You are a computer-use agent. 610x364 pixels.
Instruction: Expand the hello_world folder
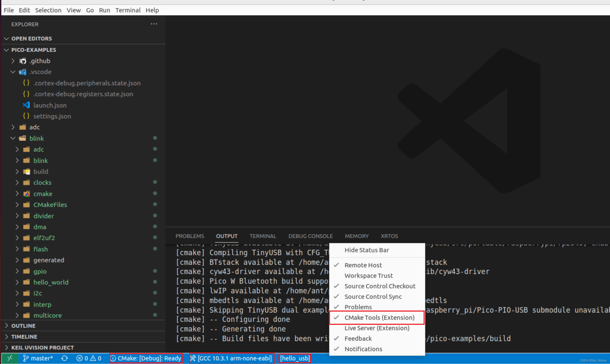click(17, 282)
